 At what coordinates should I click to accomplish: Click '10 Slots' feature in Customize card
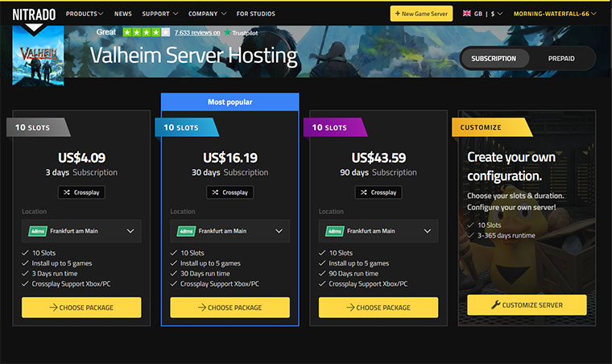coord(489,225)
